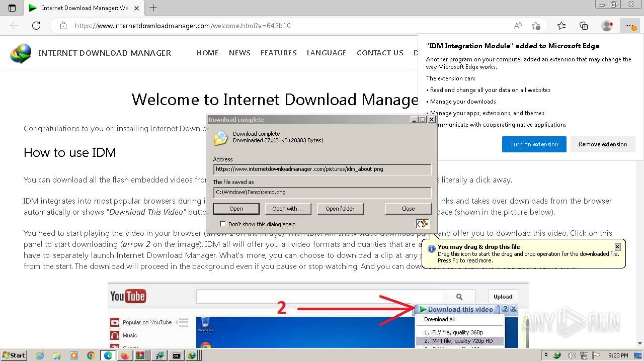644x362 pixels.
Task: Open the Collections panel
Action: click(584, 26)
